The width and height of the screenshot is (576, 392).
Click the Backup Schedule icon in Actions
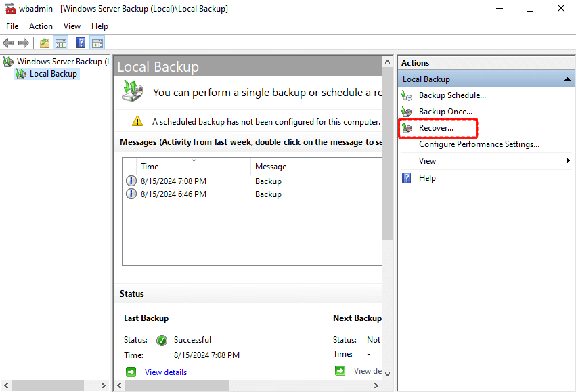tap(407, 95)
